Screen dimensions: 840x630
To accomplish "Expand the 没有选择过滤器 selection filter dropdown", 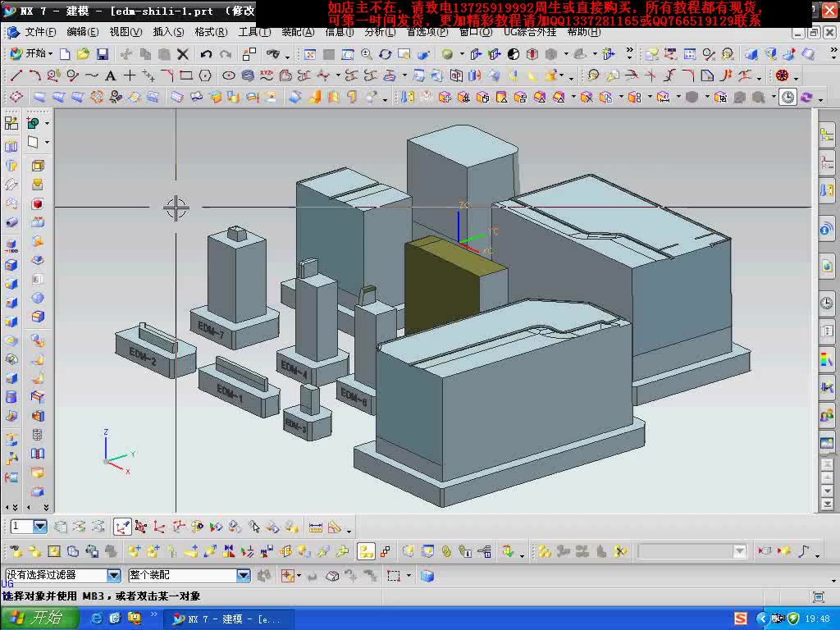I will coord(113,575).
